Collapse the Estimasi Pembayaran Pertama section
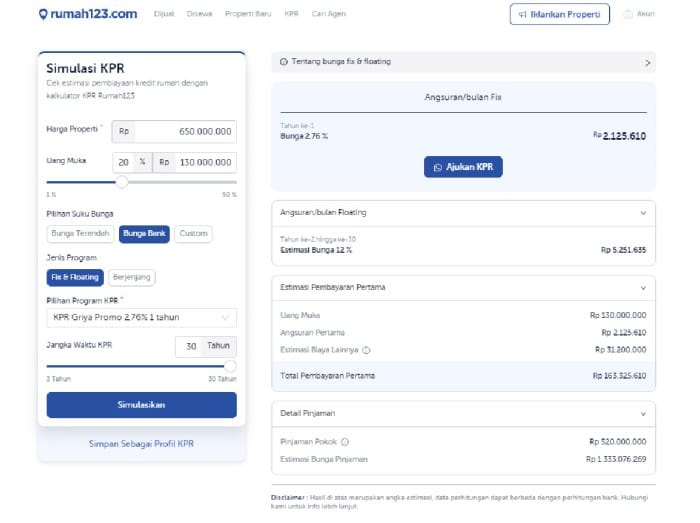 pos(643,288)
